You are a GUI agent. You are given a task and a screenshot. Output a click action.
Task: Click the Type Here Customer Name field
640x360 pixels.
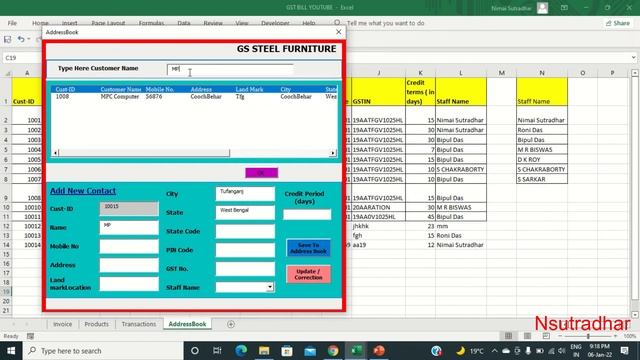(x=230, y=69)
